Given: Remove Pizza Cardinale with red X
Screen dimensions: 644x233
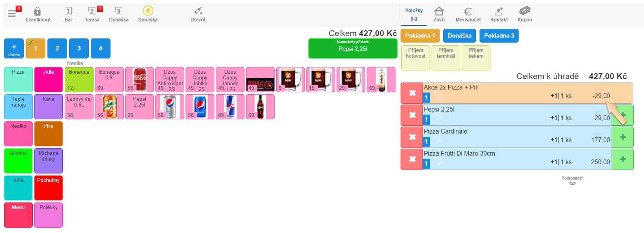Looking at the screenshot, I should tap(412, 137).
